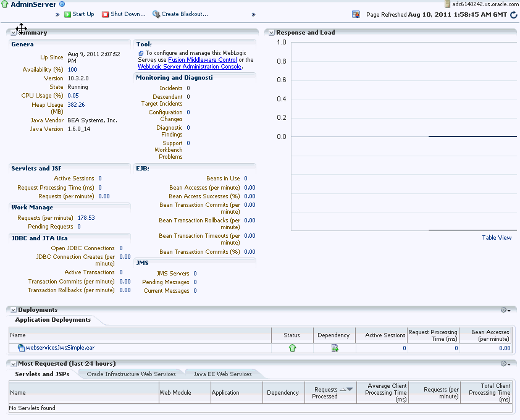This screenshot has width=520, height=420.
Task: Open the Deployments section gear options menu
Action: [x=505, y=310]
